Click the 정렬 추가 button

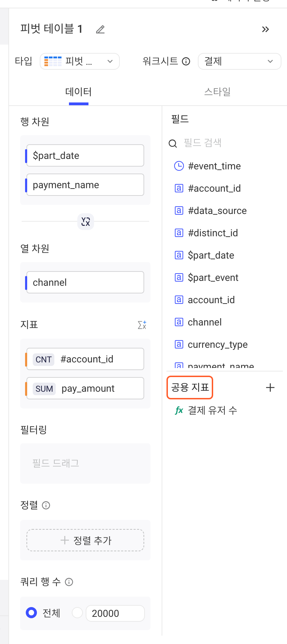pos(85,540)
